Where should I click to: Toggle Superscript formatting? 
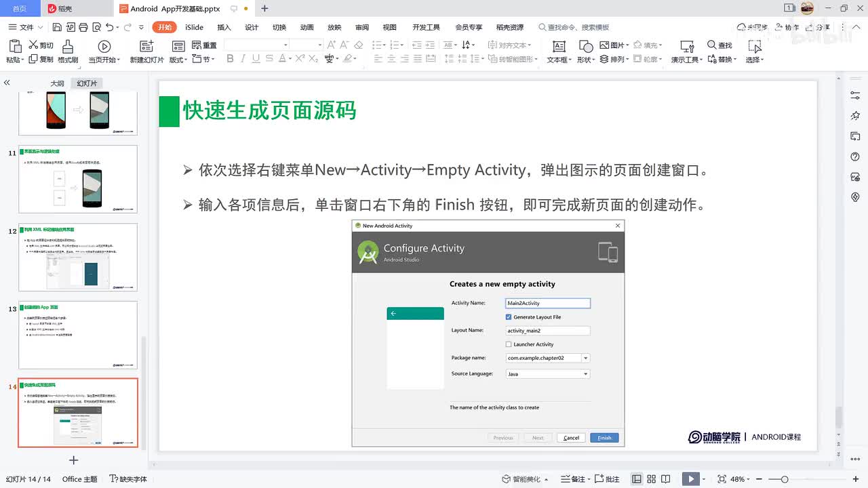coord(300,59)
